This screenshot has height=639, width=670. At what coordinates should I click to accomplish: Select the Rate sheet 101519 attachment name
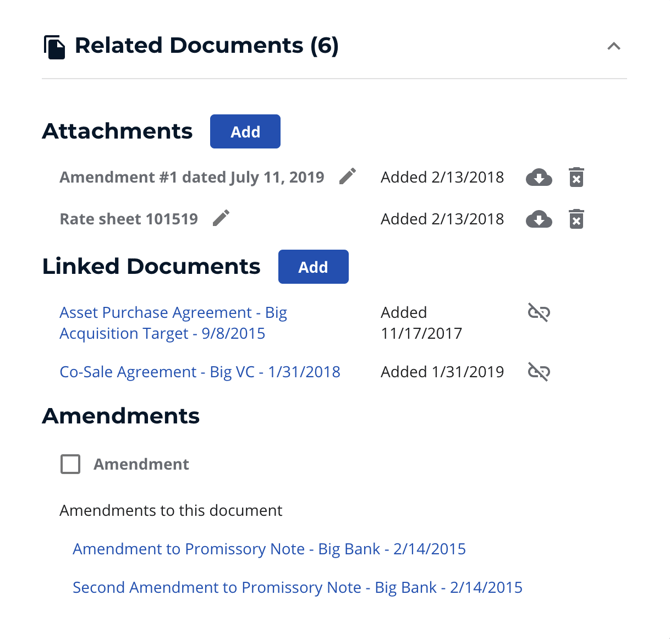(128, 219)
